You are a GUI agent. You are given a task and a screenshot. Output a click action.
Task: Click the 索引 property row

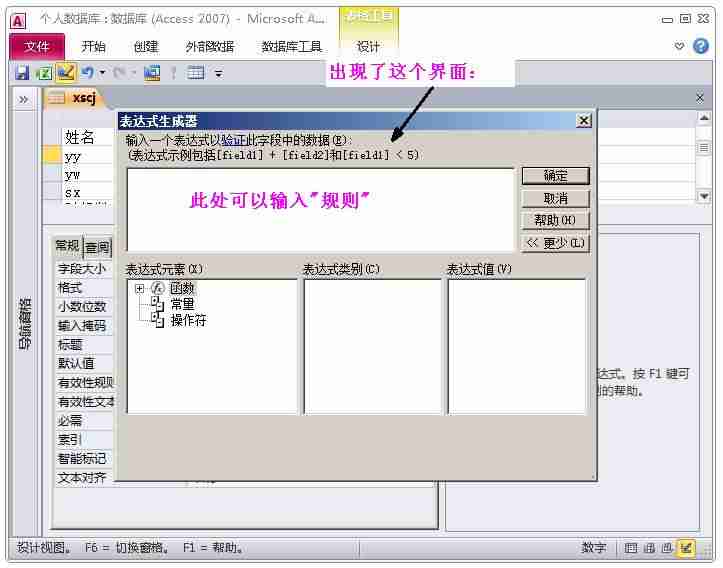coord(84,440)
